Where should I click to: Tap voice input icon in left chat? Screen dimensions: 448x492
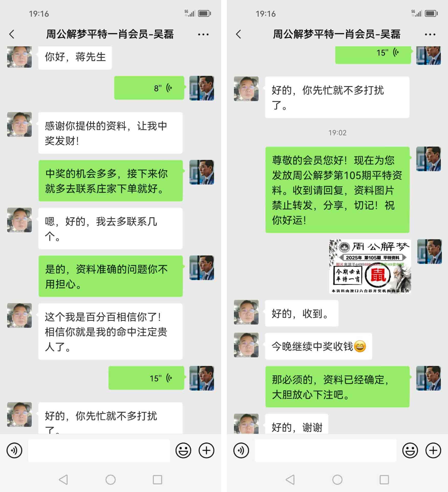[x=14, y=450]
